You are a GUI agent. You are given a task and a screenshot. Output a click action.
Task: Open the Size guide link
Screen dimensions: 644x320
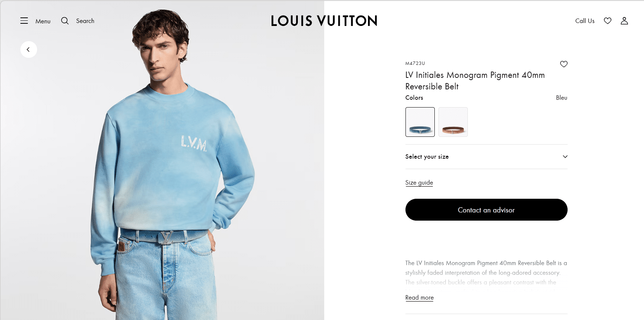[419, 182]
